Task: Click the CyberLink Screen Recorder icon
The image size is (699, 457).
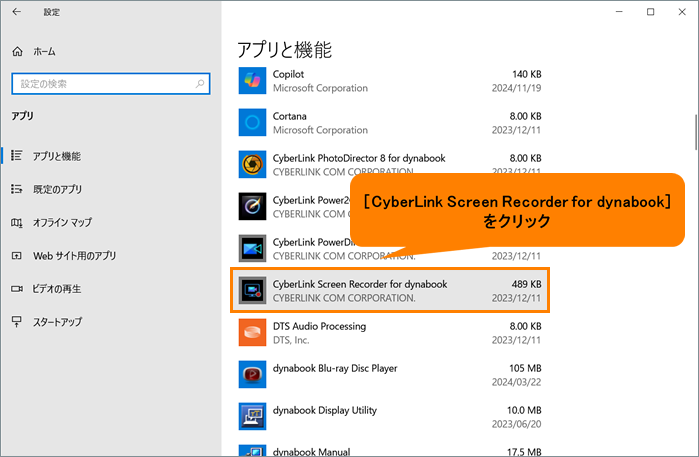Action: tap(252, 290)
